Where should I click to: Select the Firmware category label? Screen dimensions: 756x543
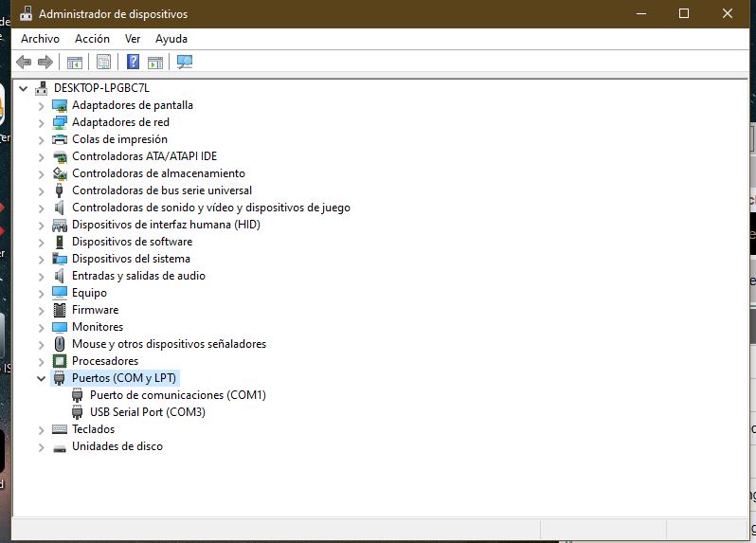[95, 310]
